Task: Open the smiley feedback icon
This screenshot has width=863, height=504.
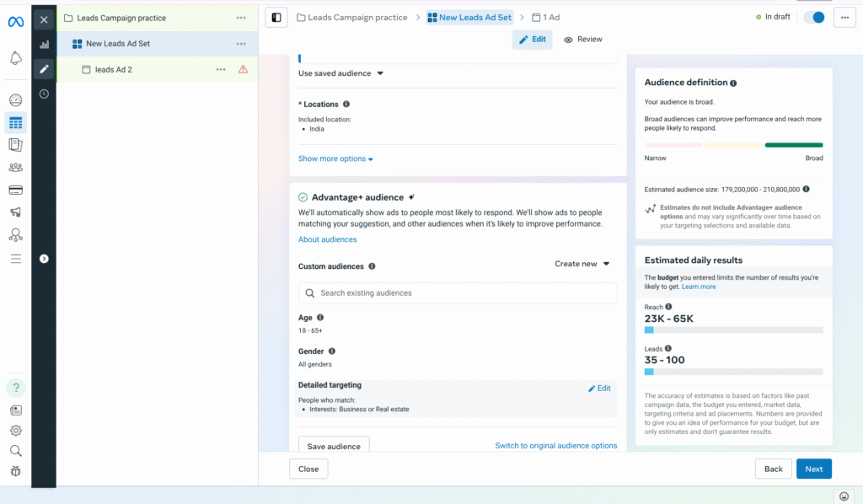Action: pyautogui.click(x=844, y=496)
